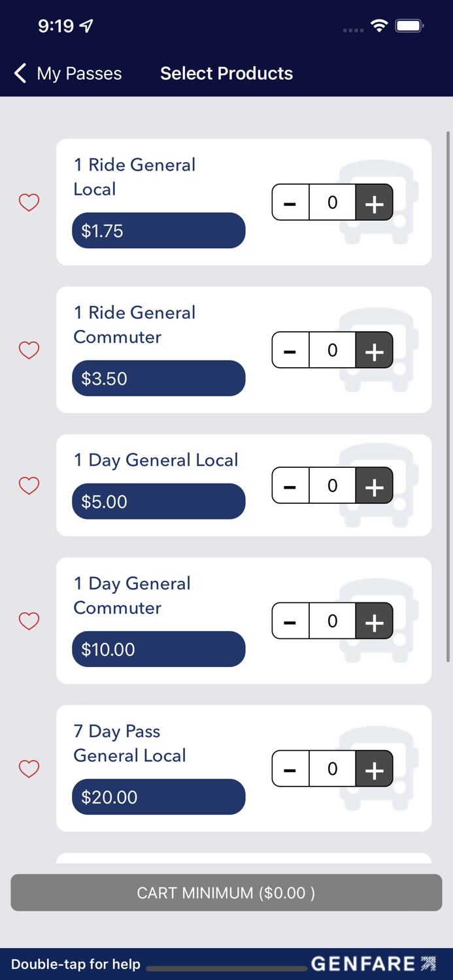Reduce 1 Day General Local quantity
453x980 pixels.
(290, 486)
